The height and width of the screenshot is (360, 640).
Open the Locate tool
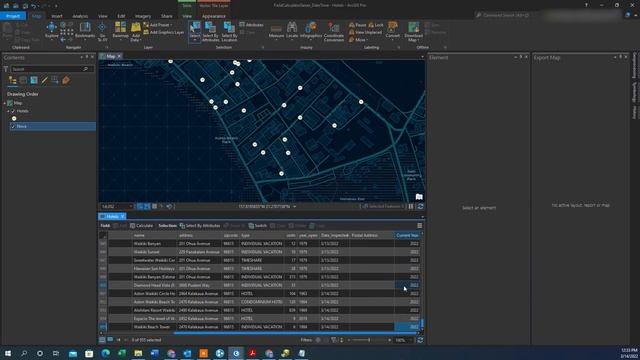pos(292,31)
